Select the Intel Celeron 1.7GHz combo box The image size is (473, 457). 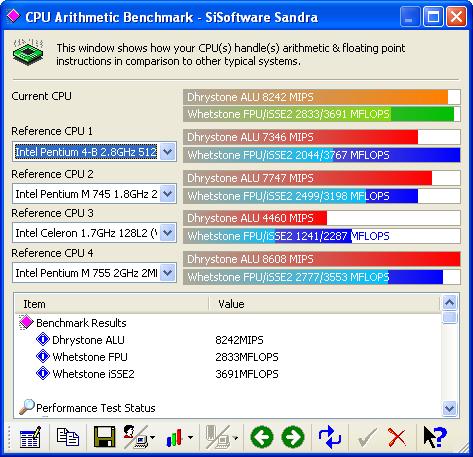click(x=94, y=233)
